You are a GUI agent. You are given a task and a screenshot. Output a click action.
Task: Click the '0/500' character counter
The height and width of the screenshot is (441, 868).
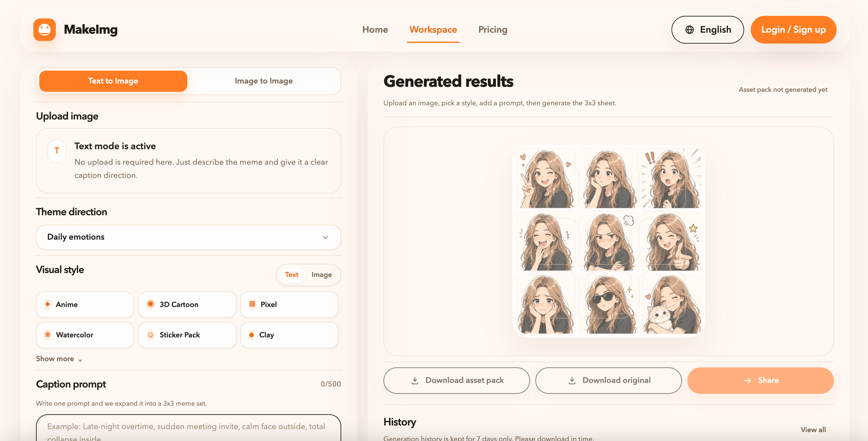(331, 384)
